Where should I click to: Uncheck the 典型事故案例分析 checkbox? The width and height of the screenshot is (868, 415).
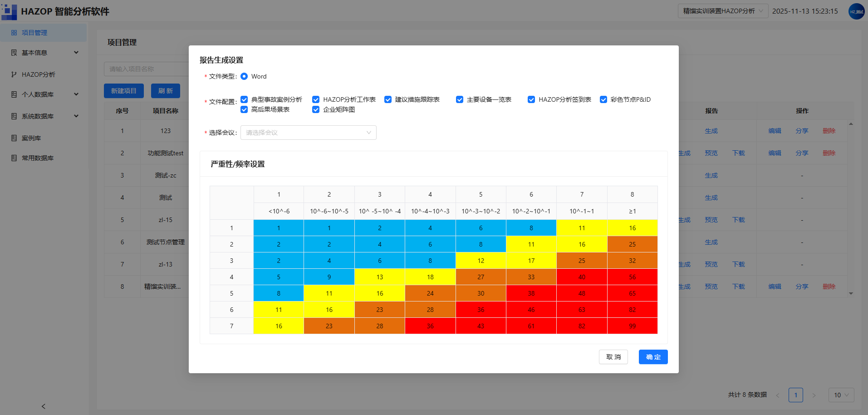tap(244, 99)
